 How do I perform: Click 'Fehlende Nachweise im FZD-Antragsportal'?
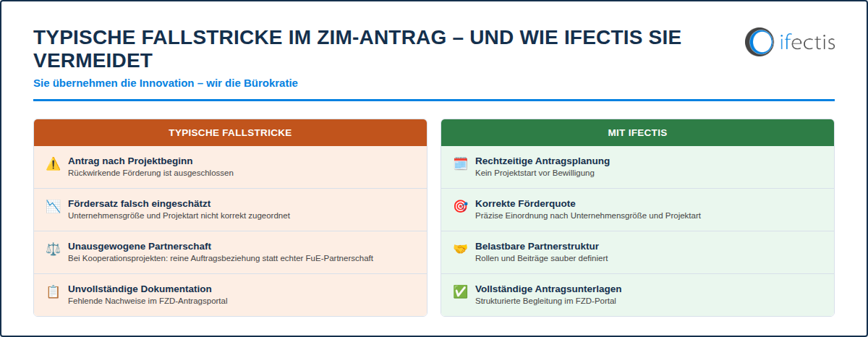[x=148, y=301]
